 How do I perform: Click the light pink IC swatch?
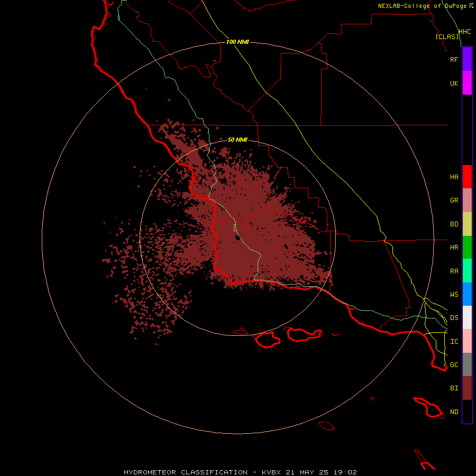point(467,341)
